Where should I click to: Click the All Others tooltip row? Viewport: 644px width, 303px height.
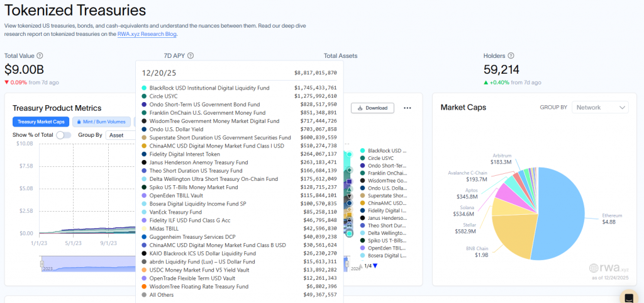(240, 295)
